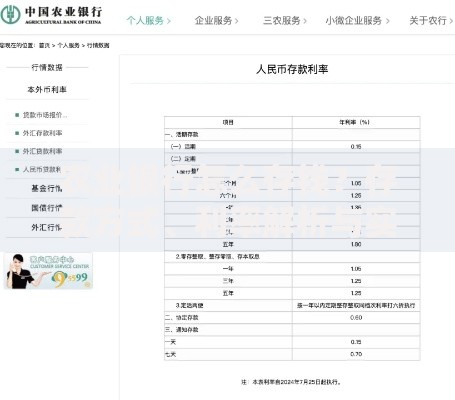455x400 pixels.
Task: Click the 三、通知存款 row label
Action: (182, 330)
